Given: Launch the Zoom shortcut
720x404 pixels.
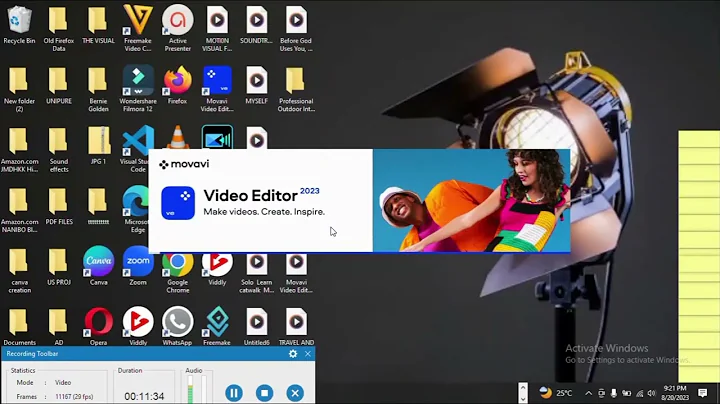Looking at the screenshot, I should (x=138, y=266).
